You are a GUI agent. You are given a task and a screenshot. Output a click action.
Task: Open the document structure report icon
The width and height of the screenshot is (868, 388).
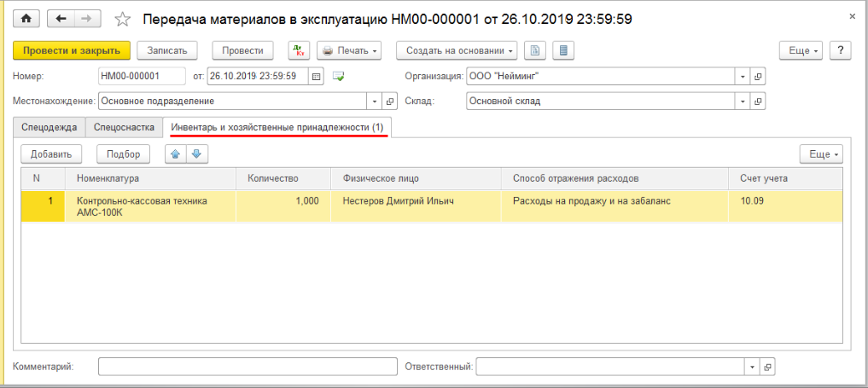coord(535,50)
